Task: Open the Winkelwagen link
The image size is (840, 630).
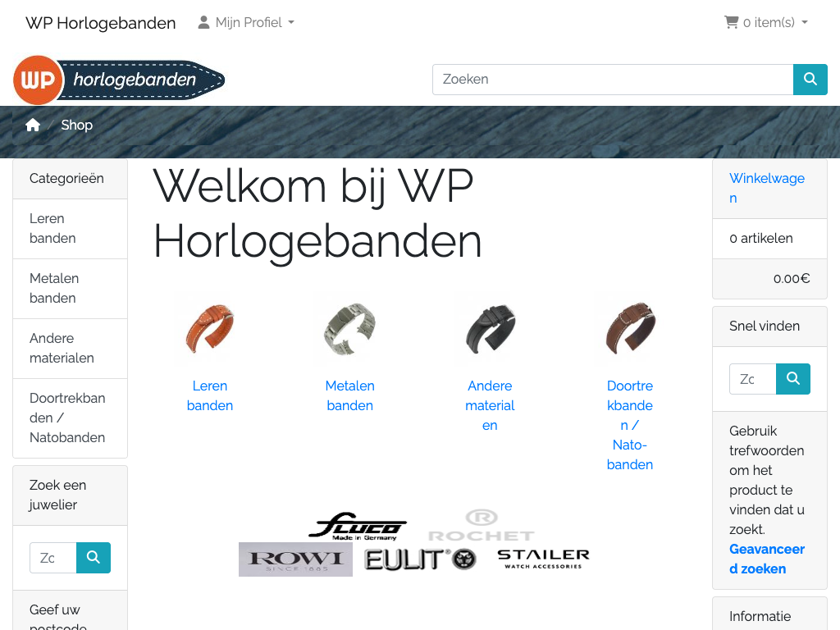Action: click(x=767, y=188)
